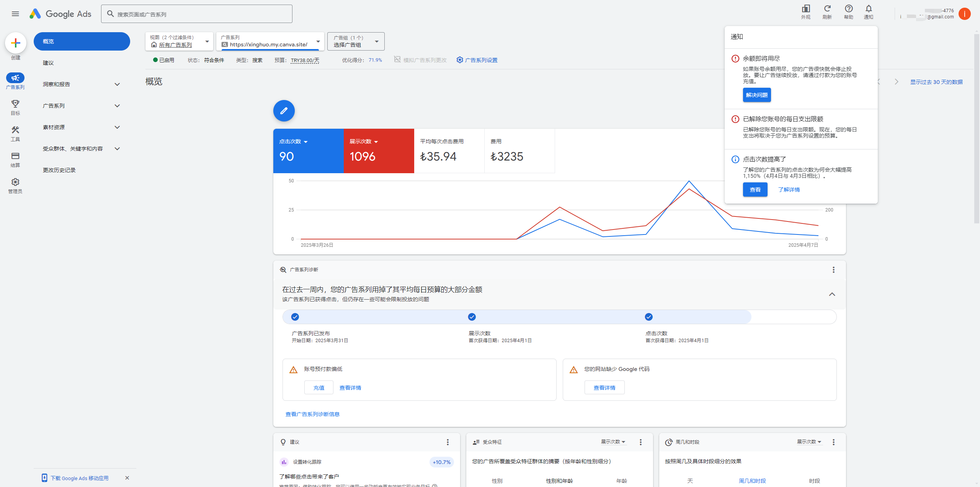Click 账号预付款偏低 warning triangle icon

[x=293, y=370]
